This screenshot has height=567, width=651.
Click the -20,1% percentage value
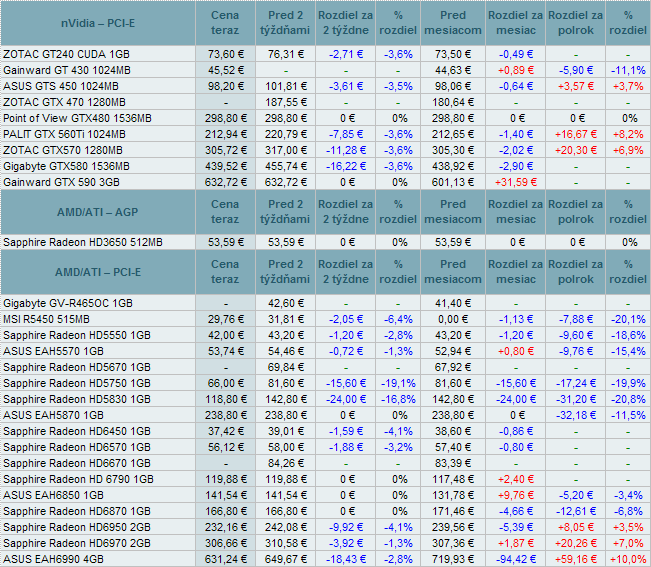(x=628, y=319)
